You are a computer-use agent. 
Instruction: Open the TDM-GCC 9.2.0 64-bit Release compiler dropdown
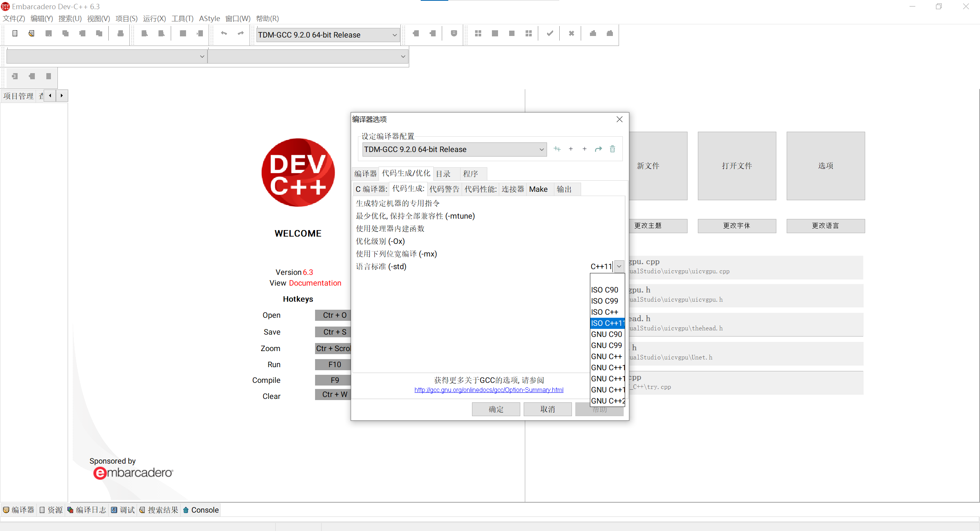[541, 149]
